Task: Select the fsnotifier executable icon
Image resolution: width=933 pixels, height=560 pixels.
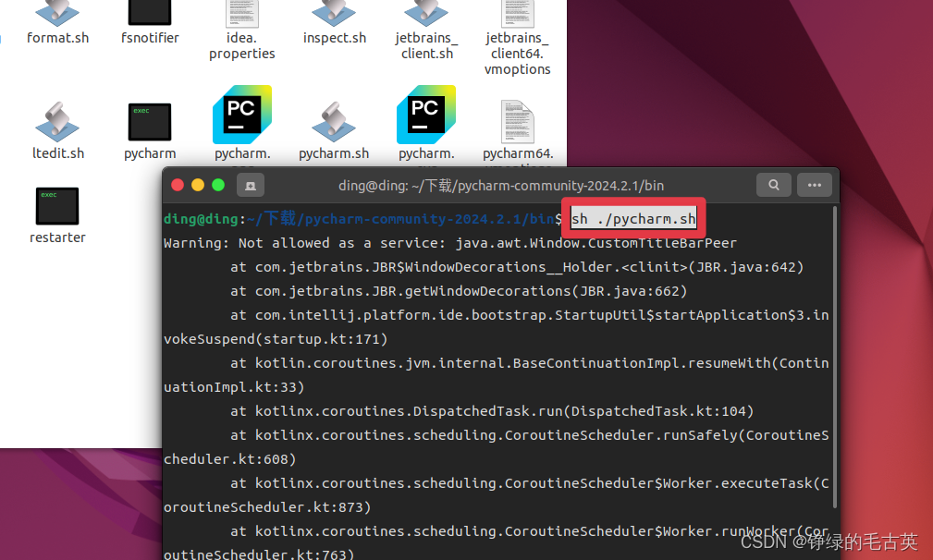Action: (x=150, y=13)
